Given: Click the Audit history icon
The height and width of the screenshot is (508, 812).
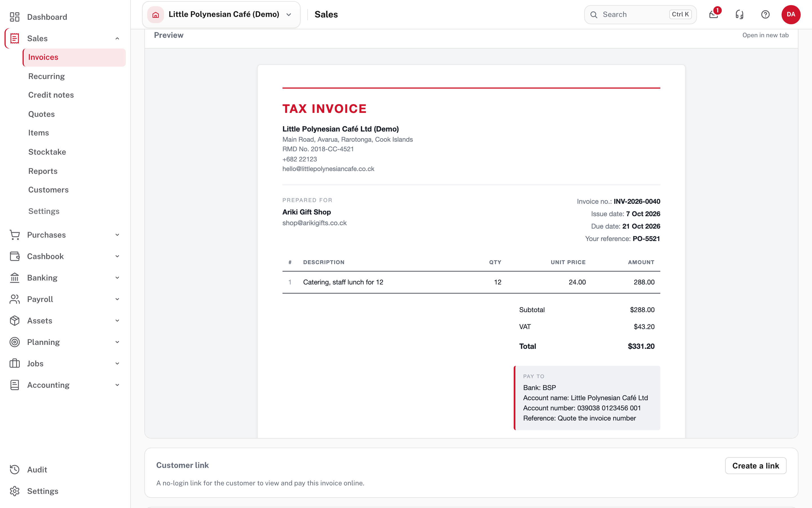Looking at the screenshot, I should (14, 470).
